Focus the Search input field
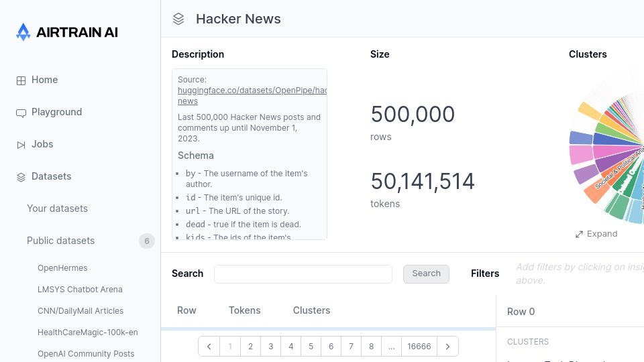This screenshot has height=362, width=644. [303, 274]
